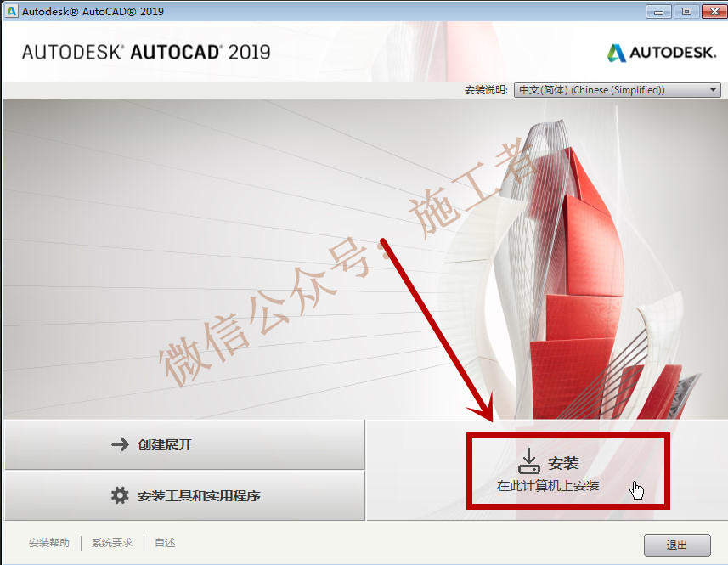Click the AUTODESK AUTOCAD 2019 header title
The width and height of the screenshot is (728, 565).
[146, 52]
